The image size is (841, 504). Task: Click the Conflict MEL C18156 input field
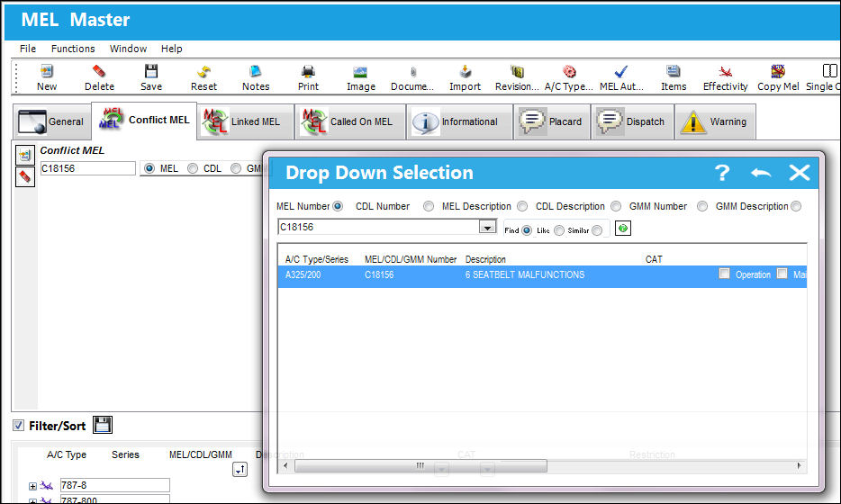(88, 168)
